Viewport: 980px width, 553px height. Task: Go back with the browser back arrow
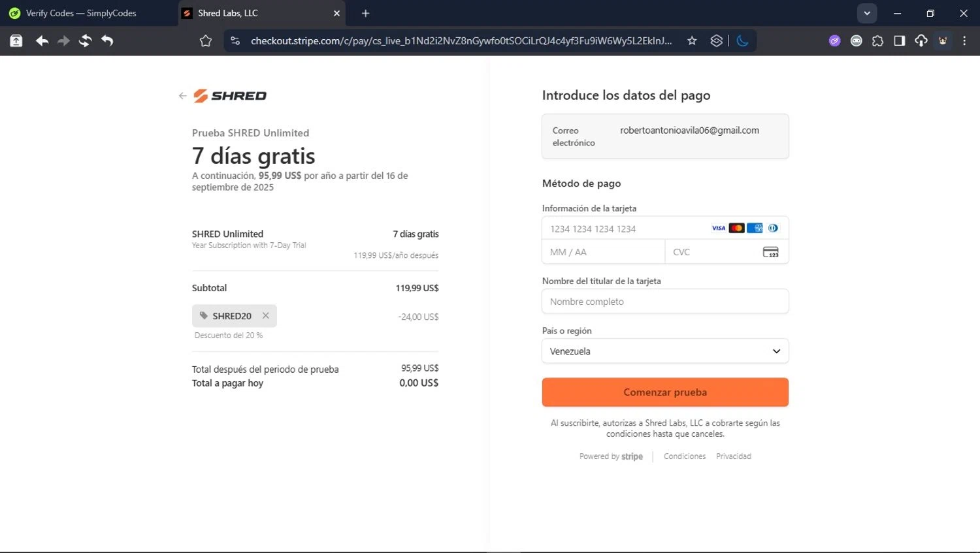click(x=42, y=40)
